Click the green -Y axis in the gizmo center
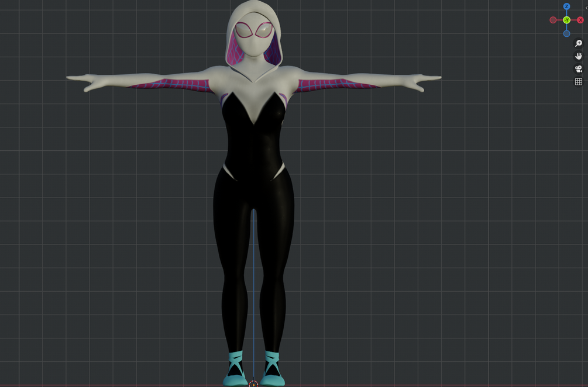The height and width of the screenshot is (387, 588). [566, 20]
